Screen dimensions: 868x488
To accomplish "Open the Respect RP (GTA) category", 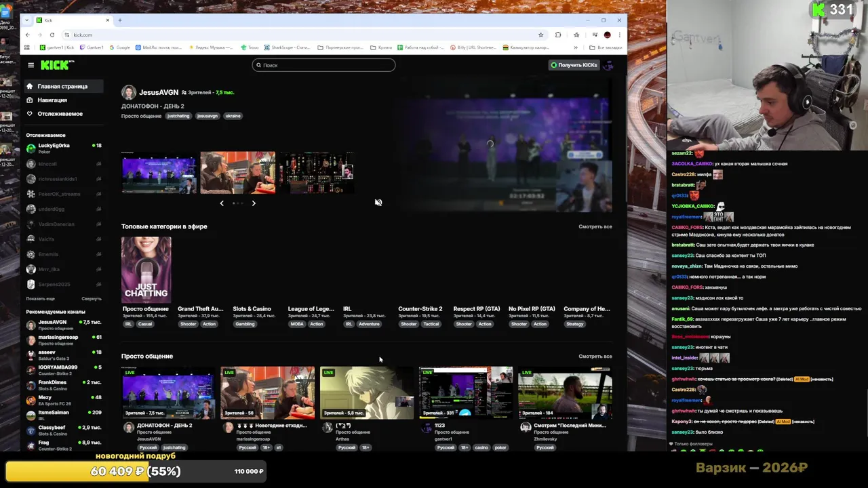I will pyautogui.click(x=477, y=309).
